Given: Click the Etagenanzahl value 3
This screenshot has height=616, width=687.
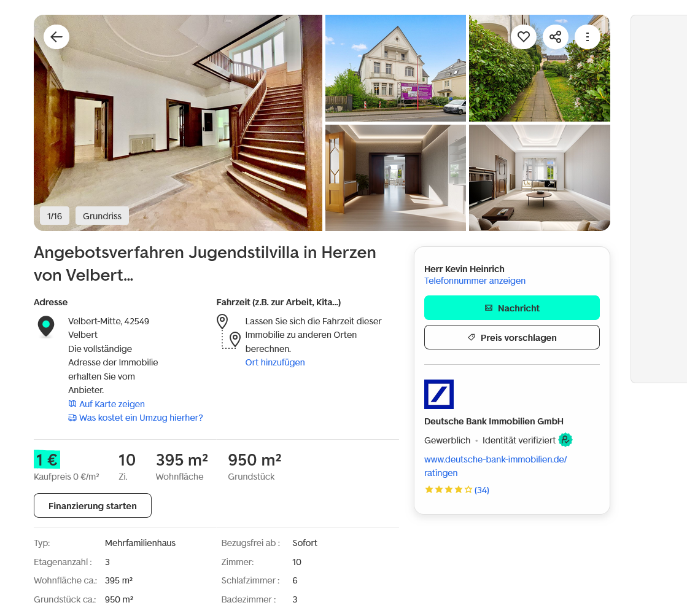Looking at the screenshot, I should pos(107,561).
